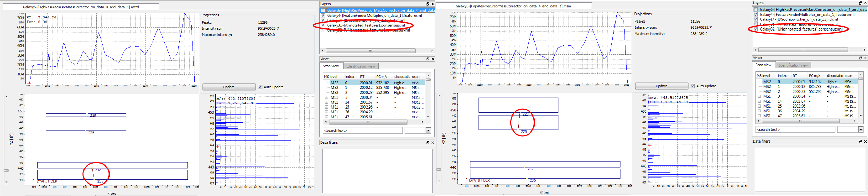Viewport: 868px width, 196px height.
Task: Click scan table down arrow in left window
Action: point(428,117)
